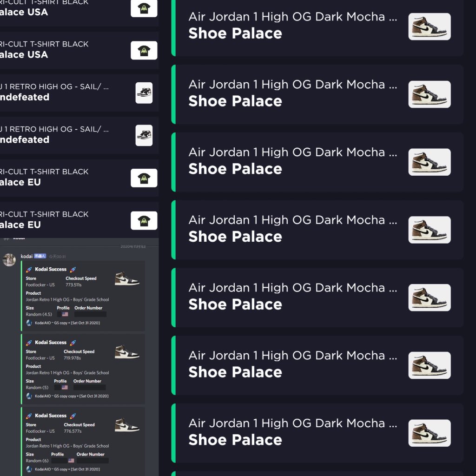This screenshot has height=476, width=476.
Task: Click the 776.577s checkout speed value
Action: coord(73,431)
